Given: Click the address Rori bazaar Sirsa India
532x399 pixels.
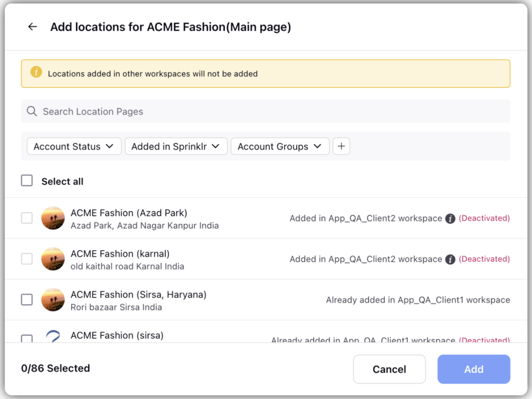Looking at the screenshot, I should 116,307.
